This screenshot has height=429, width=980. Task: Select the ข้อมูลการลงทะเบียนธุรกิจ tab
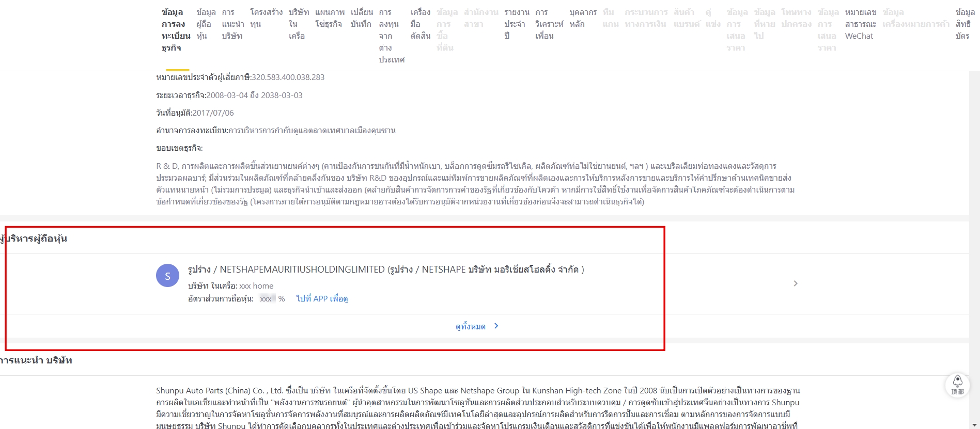176,30
